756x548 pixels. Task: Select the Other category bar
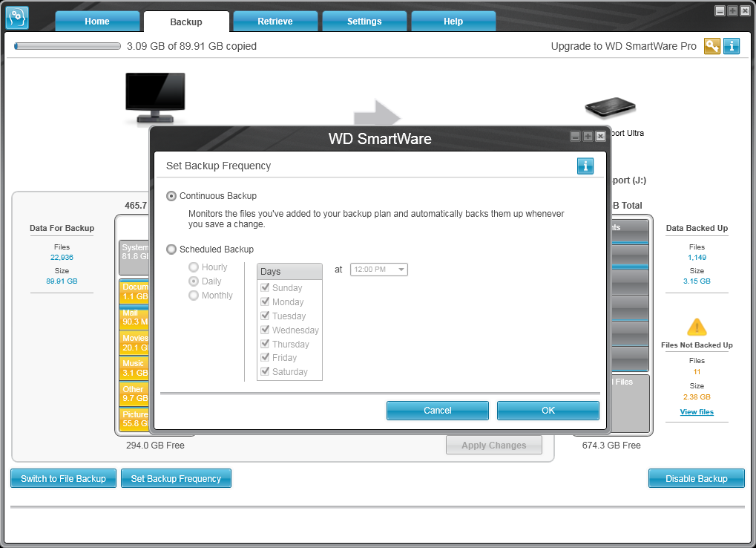click(134, 394)
